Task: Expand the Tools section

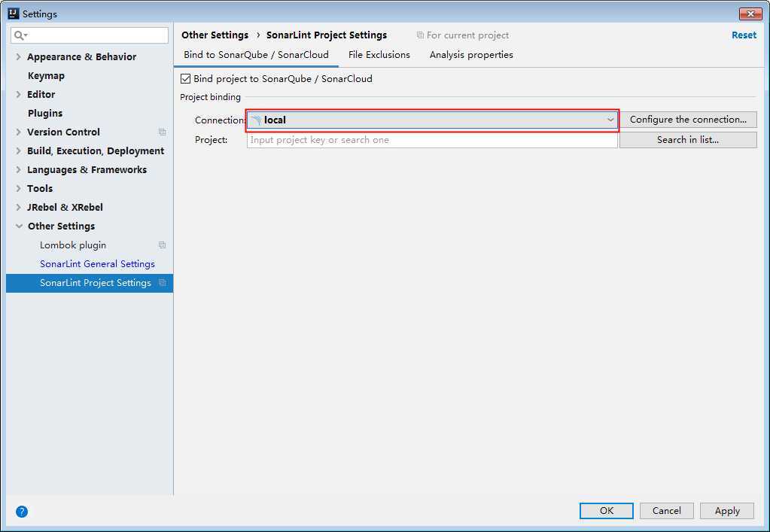Action: 19,188
